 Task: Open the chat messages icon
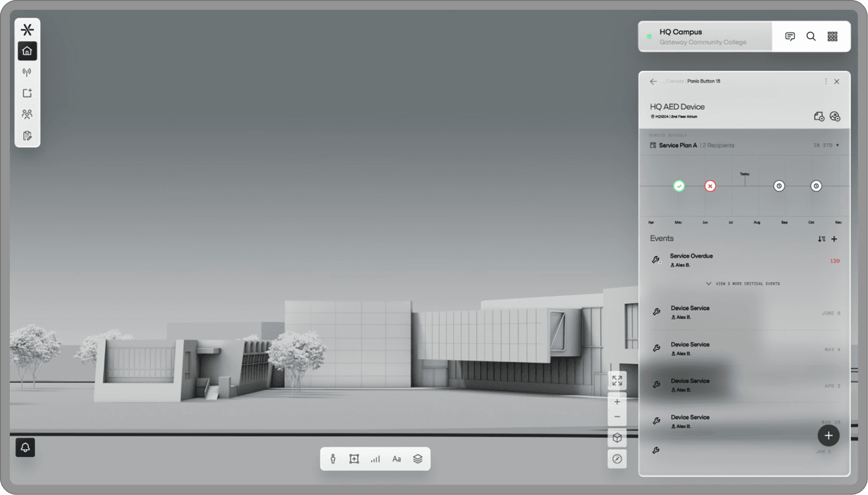[790, 36]
